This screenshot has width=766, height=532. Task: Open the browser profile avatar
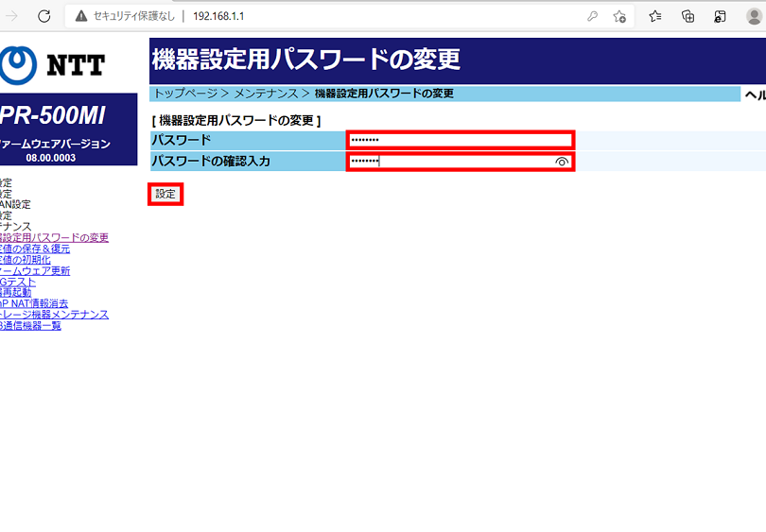[x=754, y=16]
